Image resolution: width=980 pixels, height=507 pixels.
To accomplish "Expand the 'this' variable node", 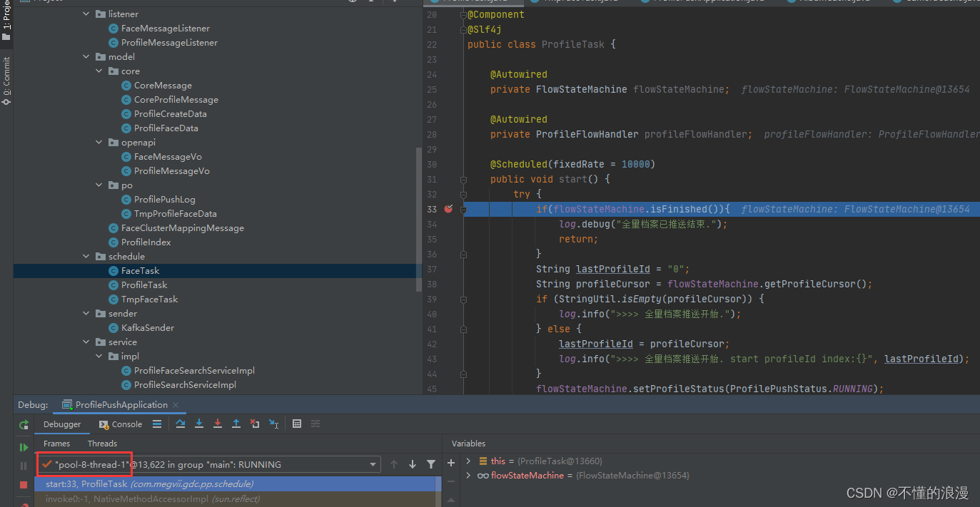I will [x=469, y=461].
